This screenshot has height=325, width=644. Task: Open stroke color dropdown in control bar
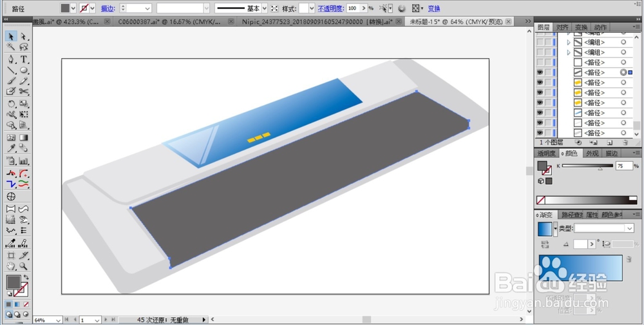tap(92, 8)
